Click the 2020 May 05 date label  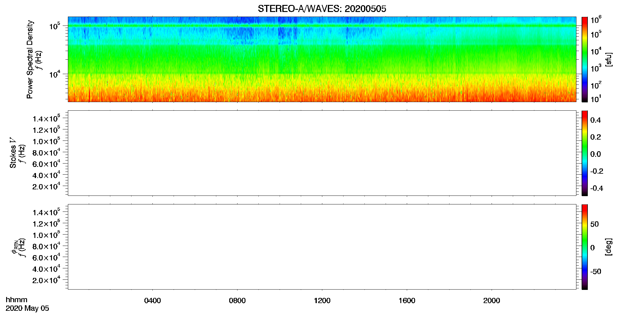(27, 308)
